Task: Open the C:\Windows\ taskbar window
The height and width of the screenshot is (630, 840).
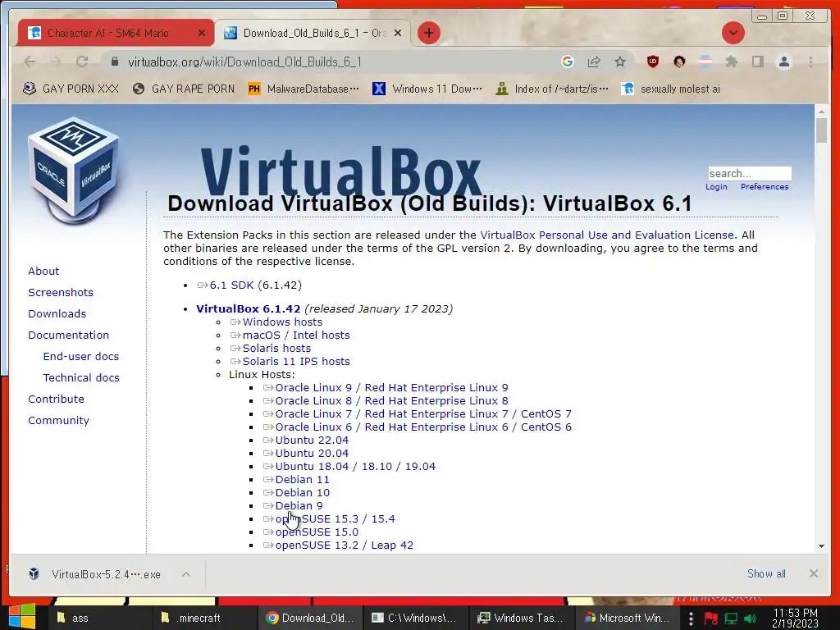Action: (x=415, y=619)
